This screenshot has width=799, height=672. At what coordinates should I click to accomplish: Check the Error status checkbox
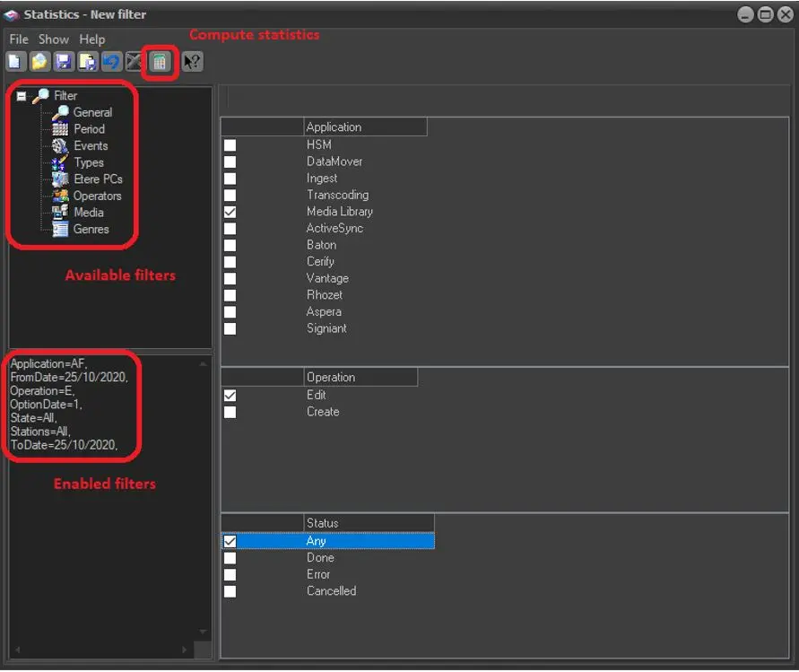click(x=230, y=575)
